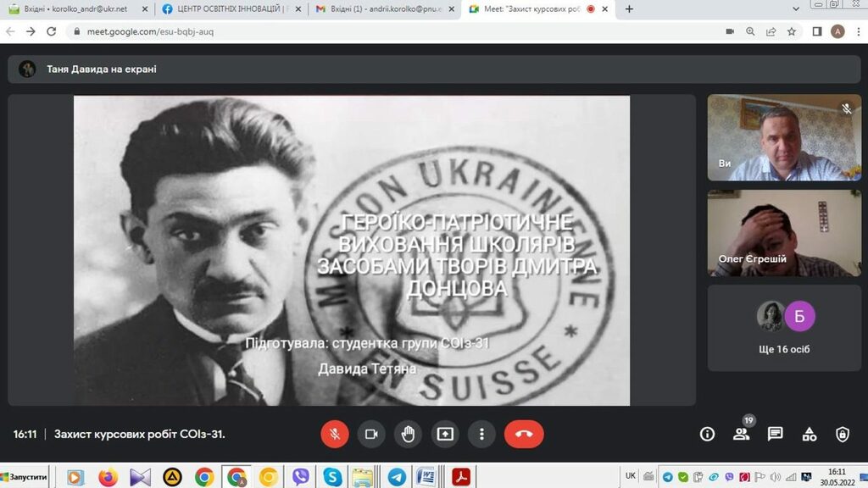Open Telegram from the taskbar
This screenshot has height=488, width=868.
396,477
